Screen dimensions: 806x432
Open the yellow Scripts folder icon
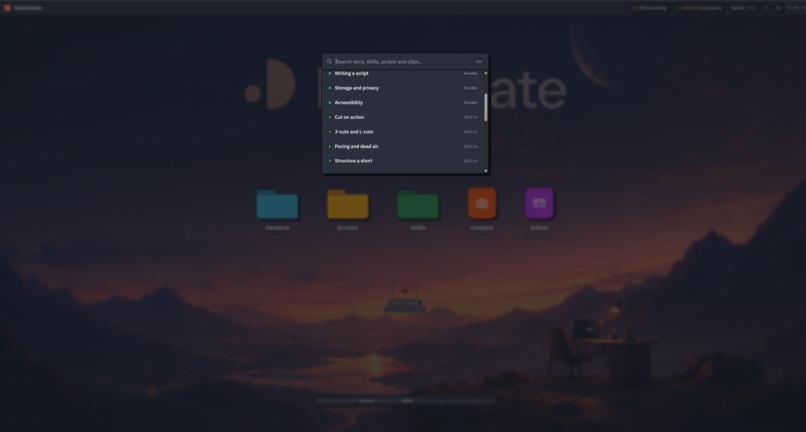click(347, 205)
